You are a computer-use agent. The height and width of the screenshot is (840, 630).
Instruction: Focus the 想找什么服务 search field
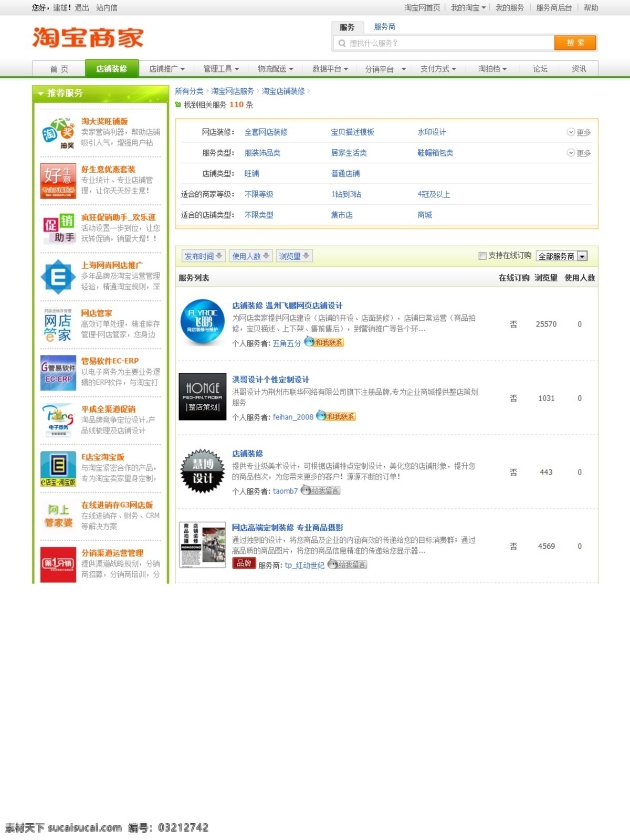click(444, 43)
